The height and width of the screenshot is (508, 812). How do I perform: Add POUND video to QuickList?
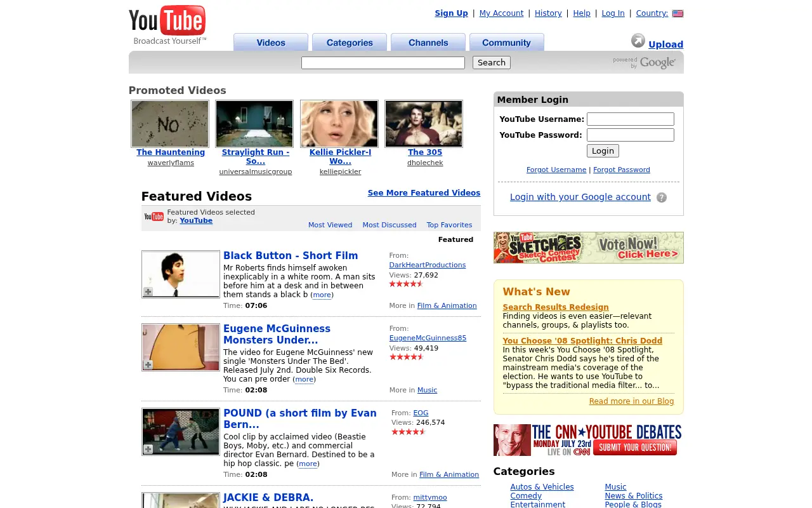tap(148, 449)
